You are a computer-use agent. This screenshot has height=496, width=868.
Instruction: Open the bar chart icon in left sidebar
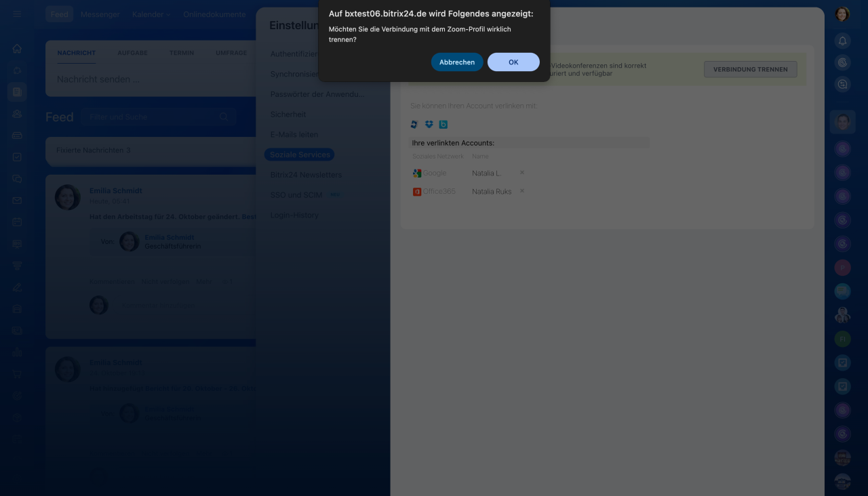tap(17, 352)
